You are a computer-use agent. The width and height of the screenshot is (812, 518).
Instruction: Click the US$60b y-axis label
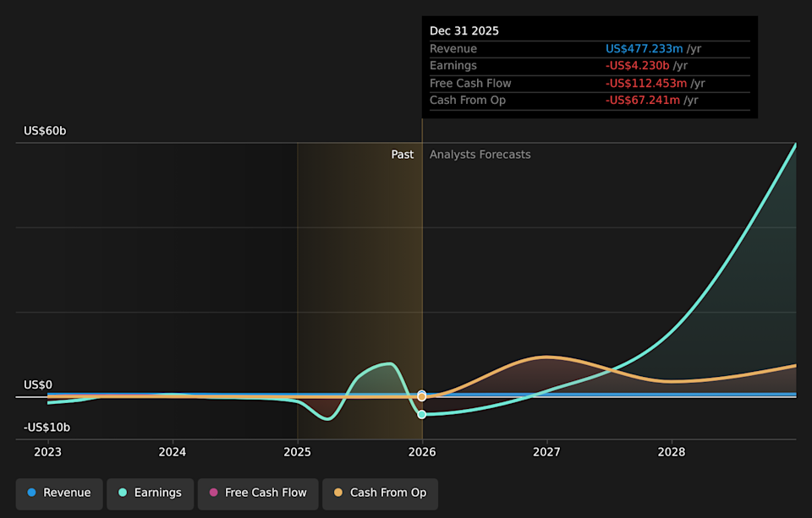coord(45,131)
